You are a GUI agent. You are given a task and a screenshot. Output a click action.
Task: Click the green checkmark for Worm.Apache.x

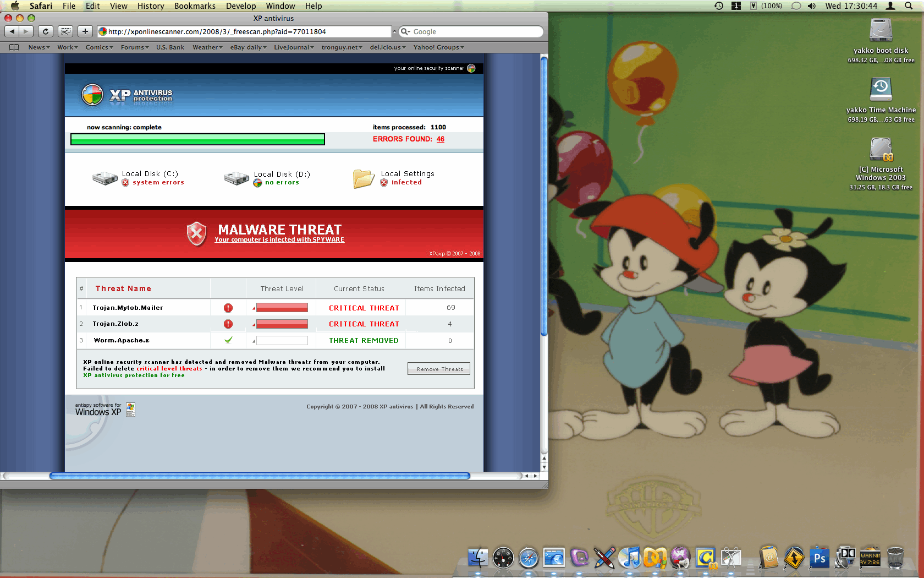click(x=228, y=340)
